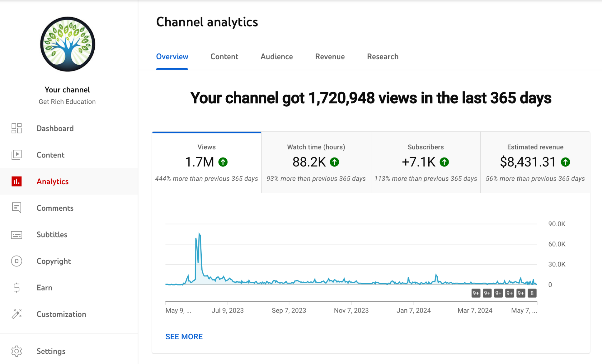Click green up arrow next to $8,431.31

point(565,162)
